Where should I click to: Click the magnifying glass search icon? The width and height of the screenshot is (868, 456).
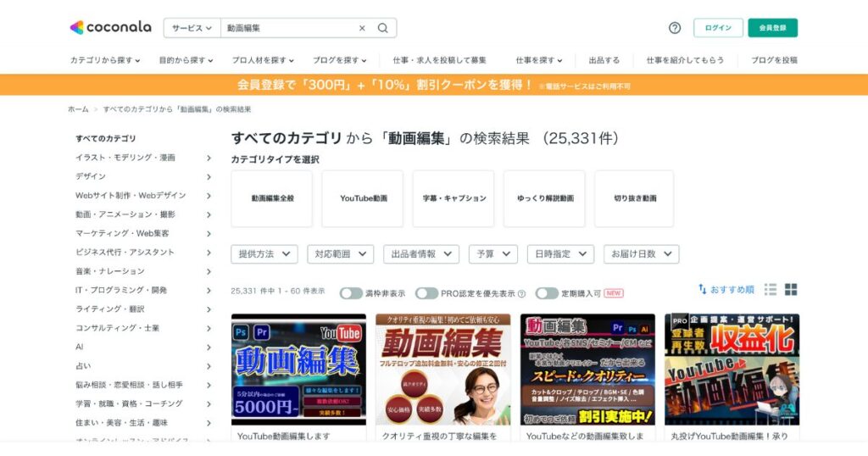tap(382, 28)
